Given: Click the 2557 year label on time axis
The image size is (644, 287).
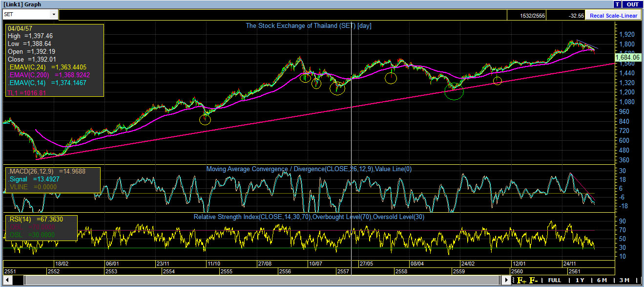Looking at the screenshot, I should click(343, 271).
